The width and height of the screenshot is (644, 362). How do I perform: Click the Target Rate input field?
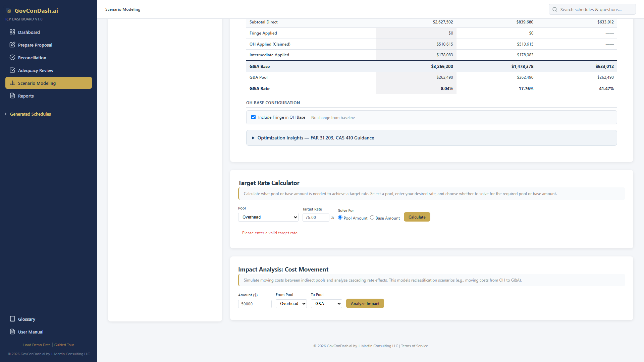(x=316, y=218)
